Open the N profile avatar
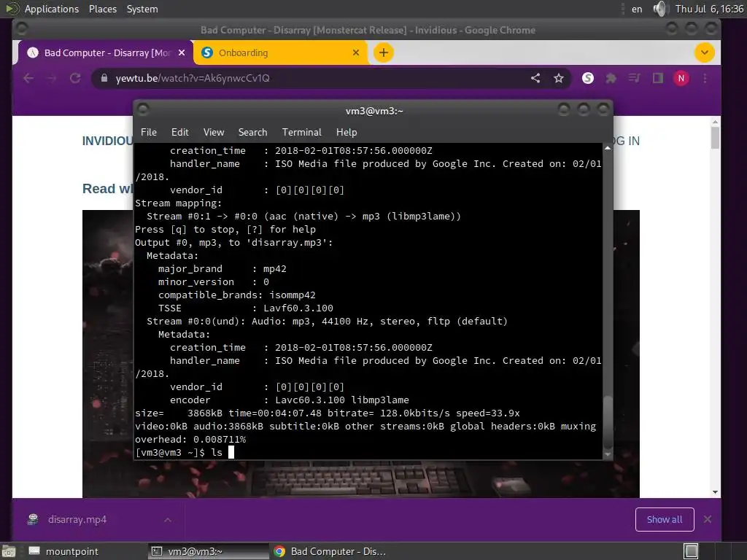 [x=681, y=78]
